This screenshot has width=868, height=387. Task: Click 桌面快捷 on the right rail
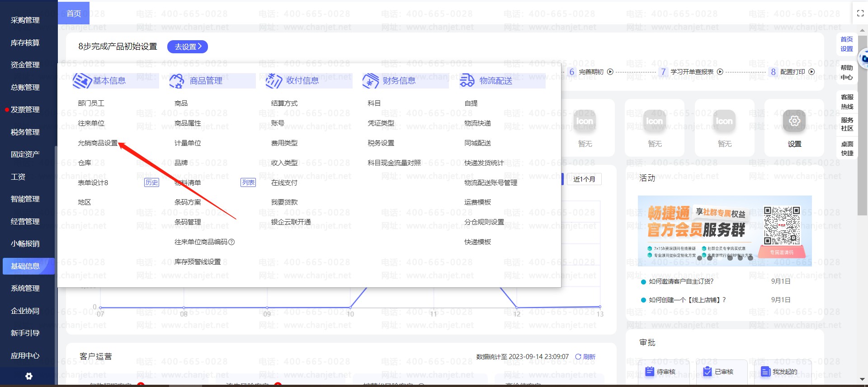click(x=847, y=149)
